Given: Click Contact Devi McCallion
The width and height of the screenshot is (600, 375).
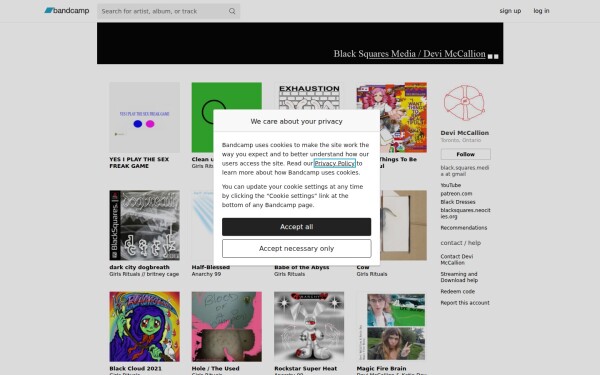Looking at the screenshot, I should coord(457,259).
